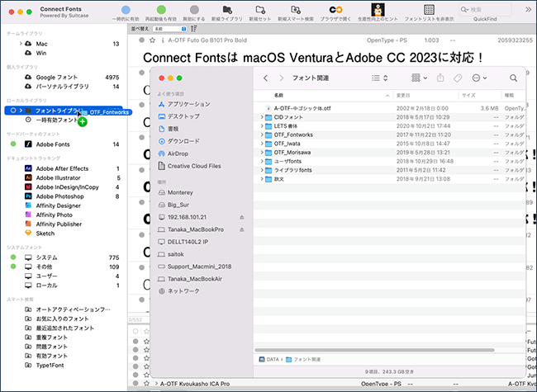
Task: Open お気に入りのフォント smart search
Action: tap(62, 319)
